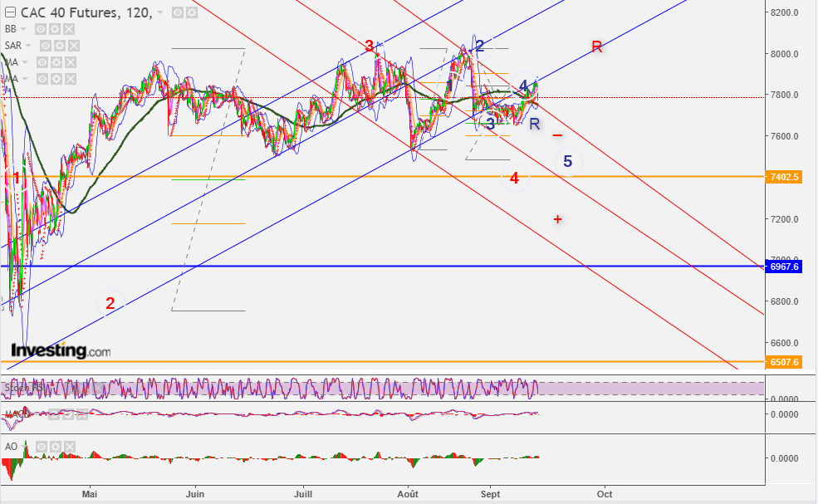Image resolution: width=818 pixels, height=504 pixels.
Task: Remove the MACD indicator
Action: 82,414
